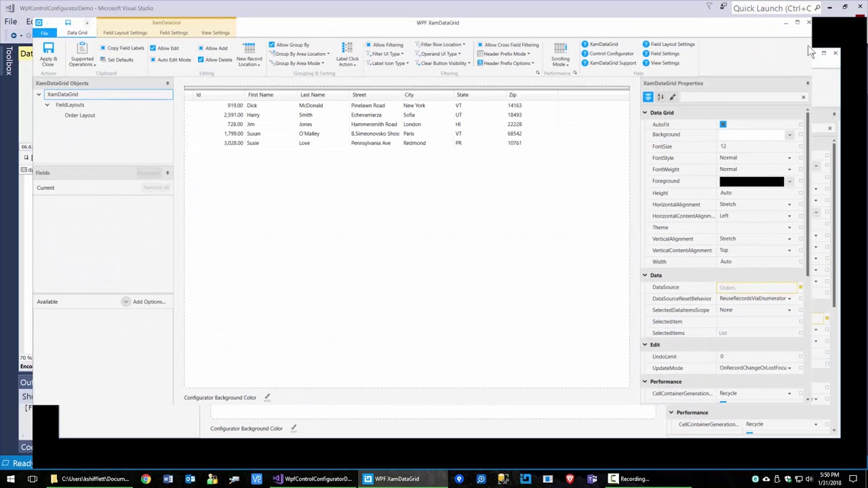Sort properties alphabetically
Viewport: 868px width, 488px height.
pos(660,97)
